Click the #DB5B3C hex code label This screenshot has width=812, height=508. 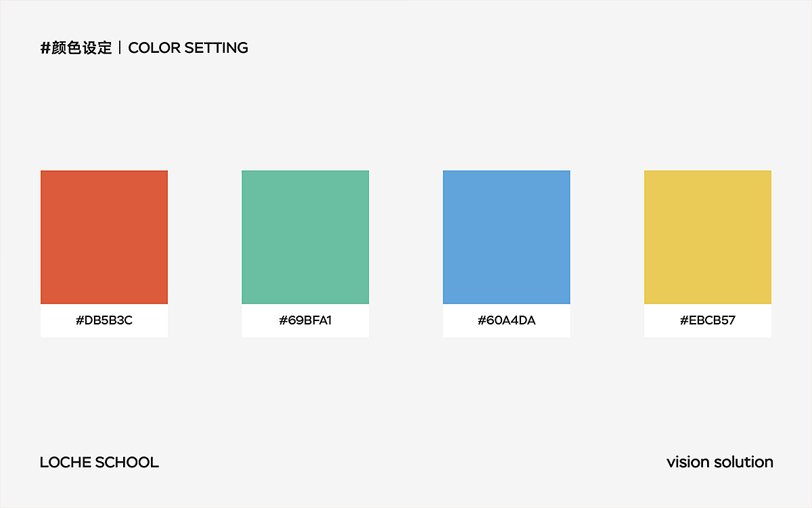(104, 320)
